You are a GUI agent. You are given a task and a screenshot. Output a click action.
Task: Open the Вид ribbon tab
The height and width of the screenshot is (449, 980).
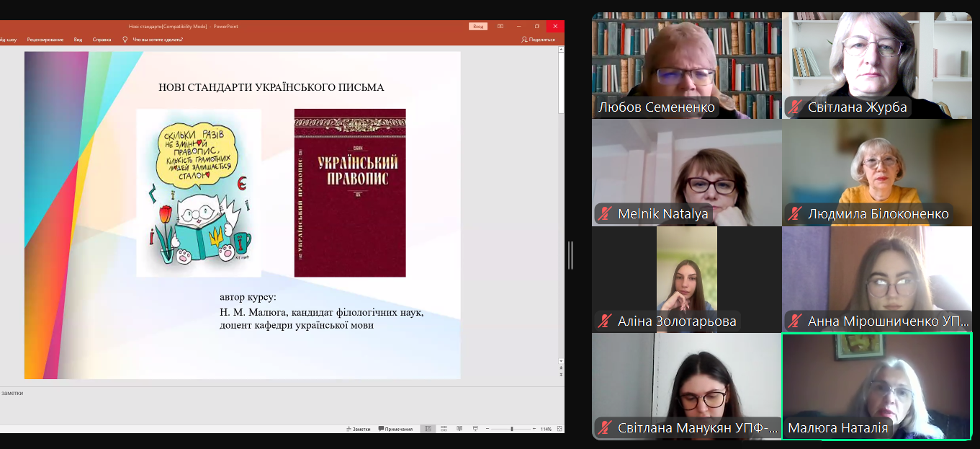(x=78, y=40)
